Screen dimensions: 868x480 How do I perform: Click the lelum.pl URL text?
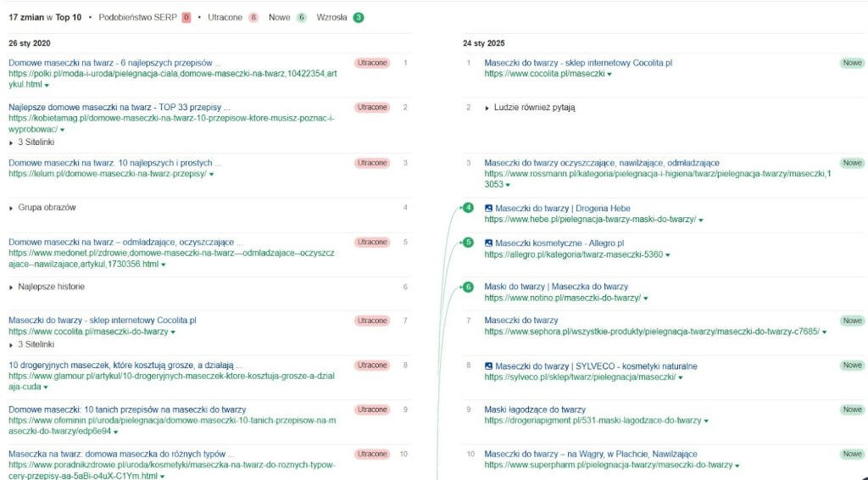(x=108, y=174)
